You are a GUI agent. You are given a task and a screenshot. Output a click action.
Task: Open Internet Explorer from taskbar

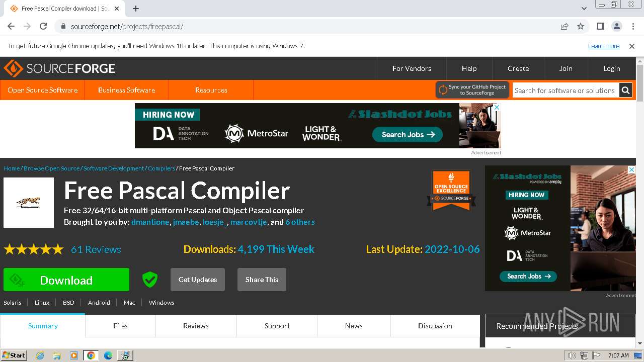point(40,355)
